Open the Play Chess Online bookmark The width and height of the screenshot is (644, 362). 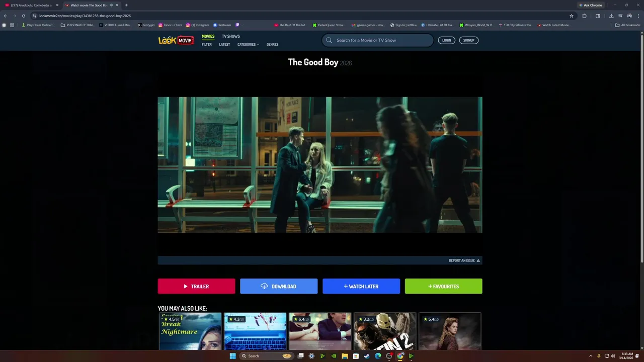tap(38, 25)
